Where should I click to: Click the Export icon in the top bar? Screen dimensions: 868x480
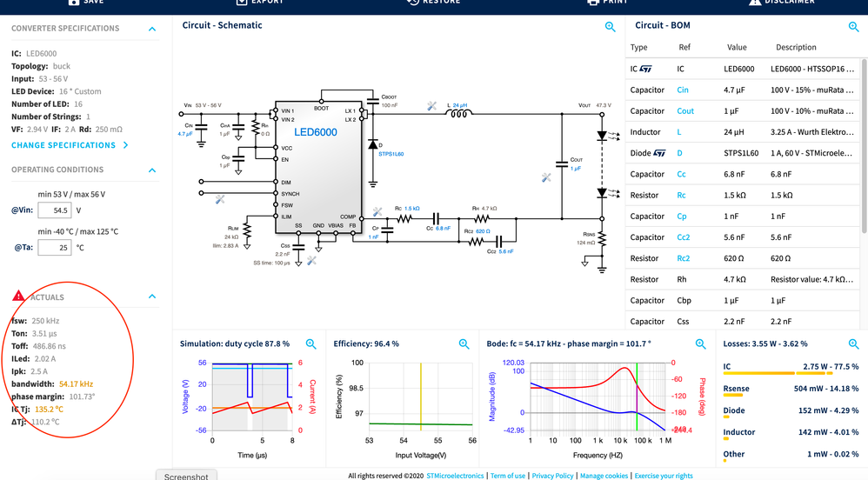tap(242, 2)
